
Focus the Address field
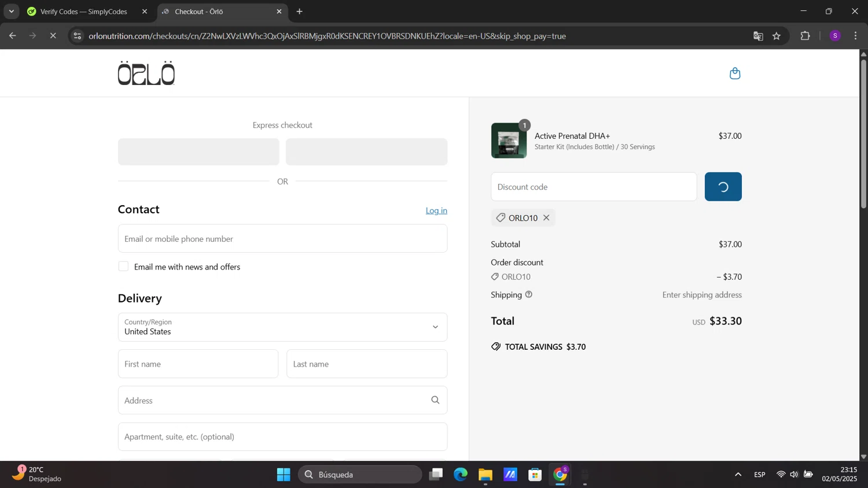[x=282, y=400]
